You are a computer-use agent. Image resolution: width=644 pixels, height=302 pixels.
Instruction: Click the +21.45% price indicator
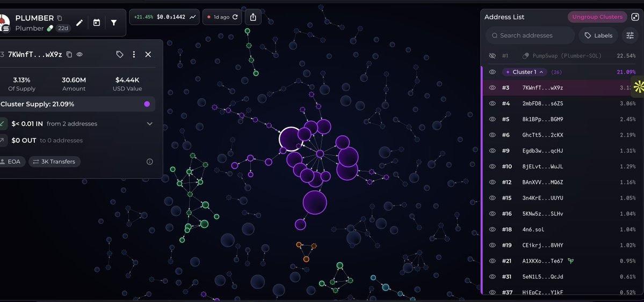143,17
